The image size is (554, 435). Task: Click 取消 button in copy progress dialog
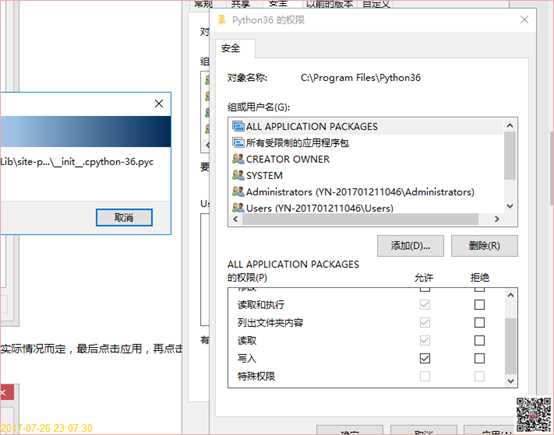point(124,217)
